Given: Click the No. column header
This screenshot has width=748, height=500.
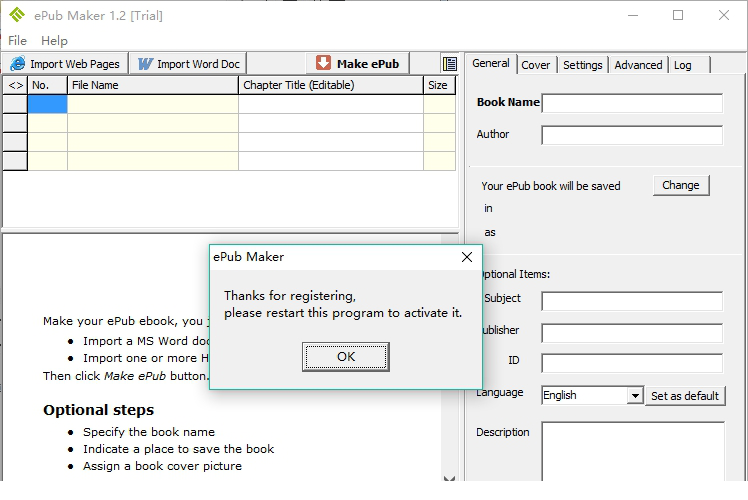Looking at the screenshot, I should pos(47,85).
